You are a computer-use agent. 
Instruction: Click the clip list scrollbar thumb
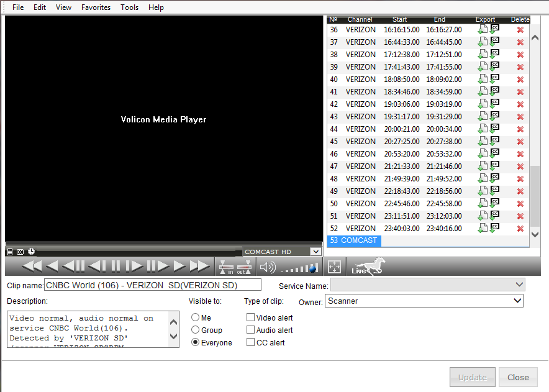pos(535,196)
